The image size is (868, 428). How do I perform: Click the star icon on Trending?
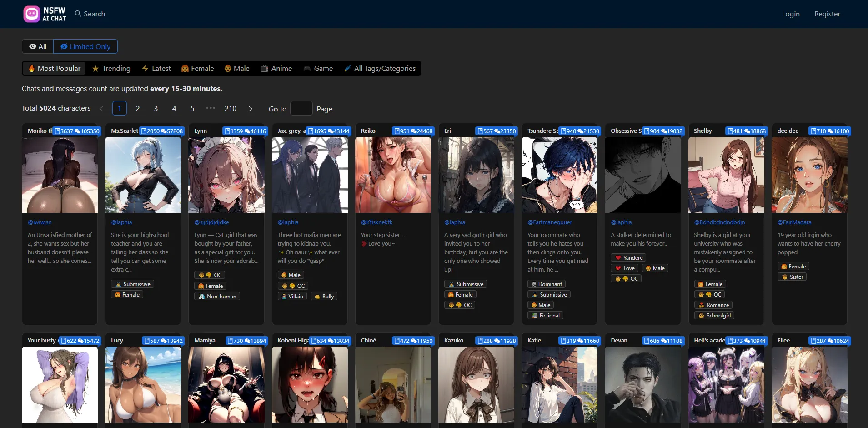[96, 68]
